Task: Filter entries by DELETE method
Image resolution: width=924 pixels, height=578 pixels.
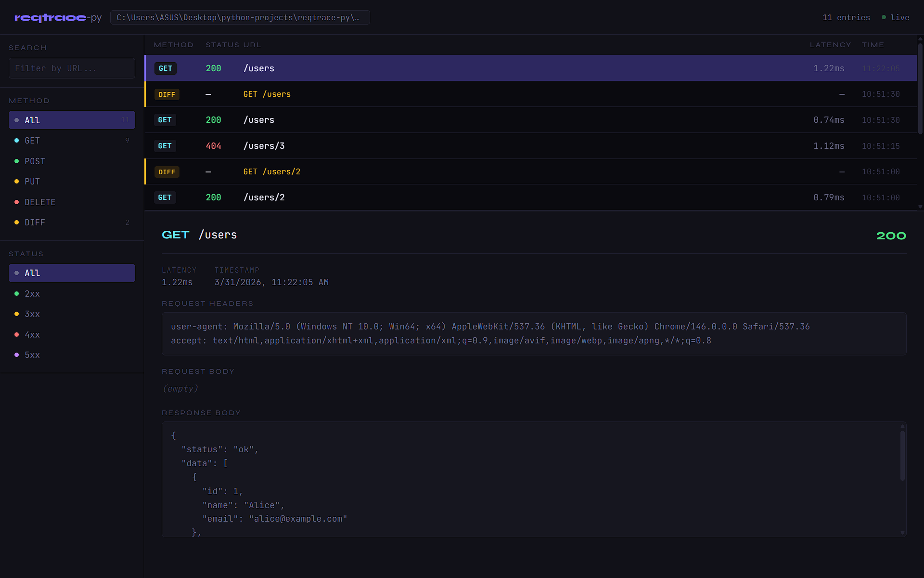Action: pos(72,202)
